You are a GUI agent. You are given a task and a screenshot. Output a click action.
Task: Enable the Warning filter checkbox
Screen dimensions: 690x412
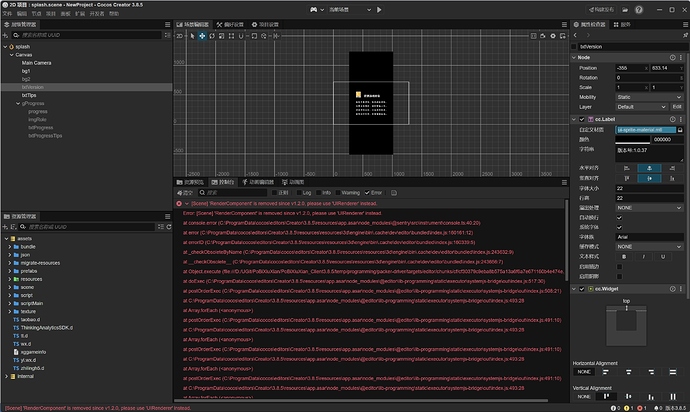(338, 192)
